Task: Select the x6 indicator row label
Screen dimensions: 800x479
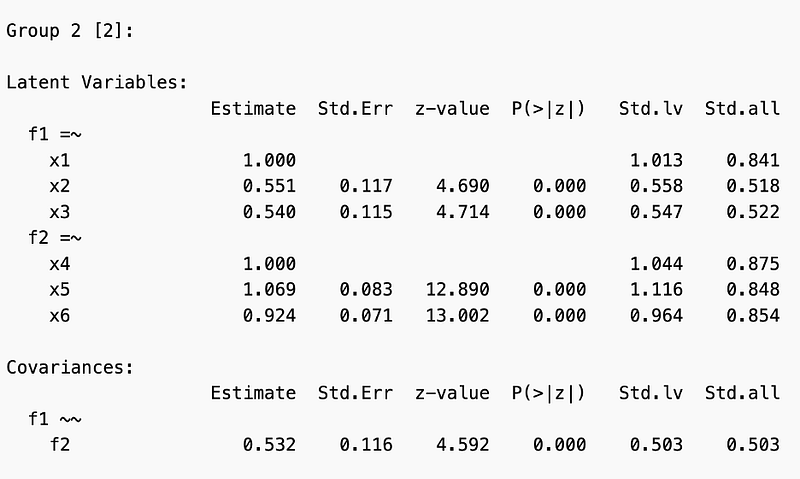Action: tap(61, 316)
